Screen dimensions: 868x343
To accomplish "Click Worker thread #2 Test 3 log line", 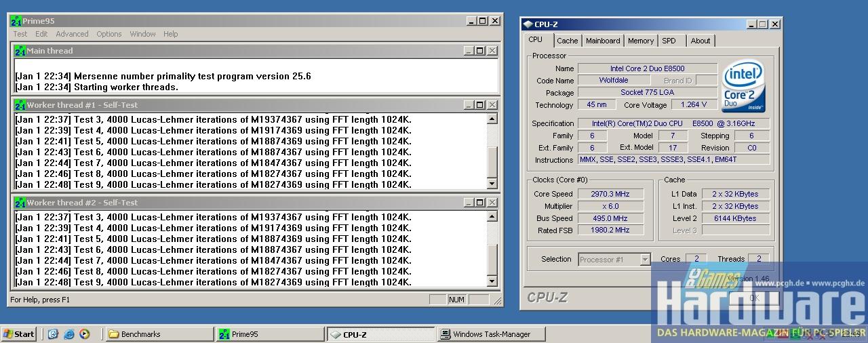I will (x=213, y=217).
